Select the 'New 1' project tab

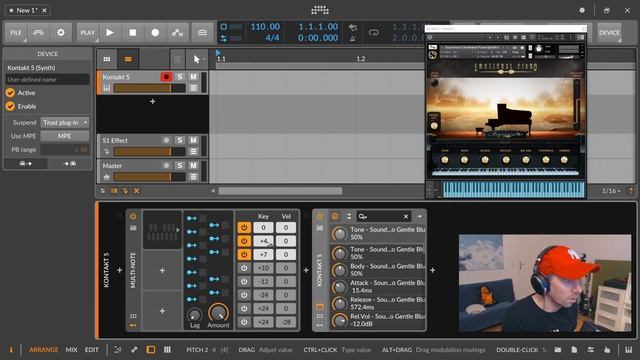click(x=27, y=10)
